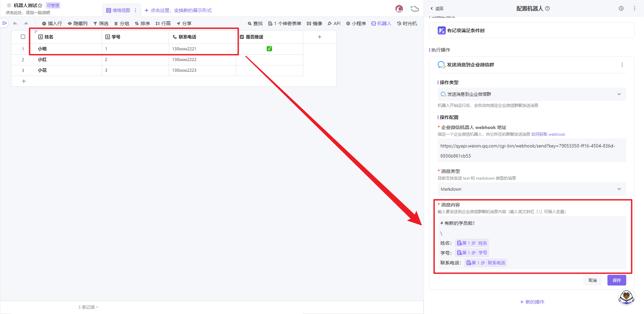644x314 pixels.
Task: Open the 如何获取 webhook link
Action: coord(548,134)
